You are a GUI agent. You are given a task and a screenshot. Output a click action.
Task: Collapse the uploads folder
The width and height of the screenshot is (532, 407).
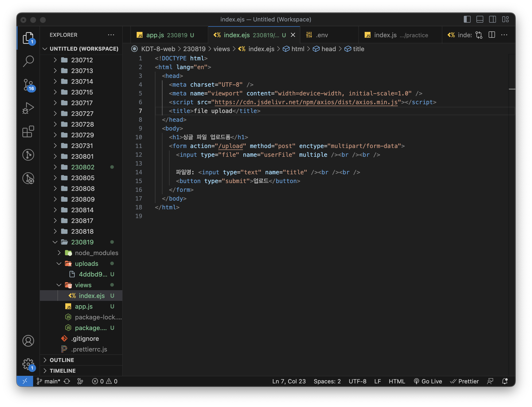click(x=81, y=263)
